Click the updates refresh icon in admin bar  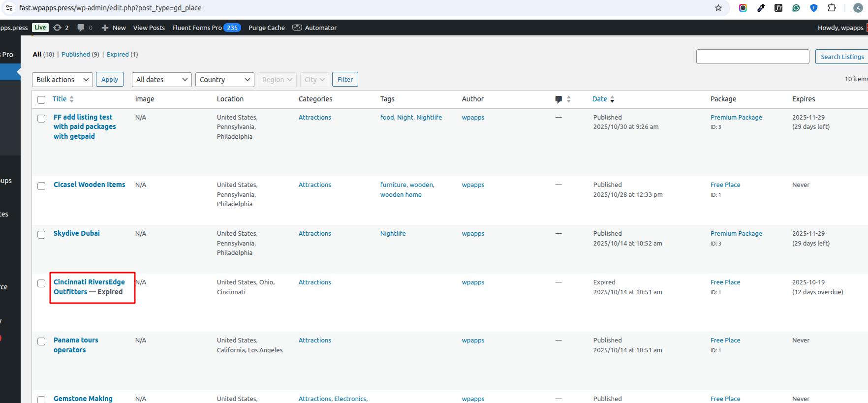[x=58, y=28]
